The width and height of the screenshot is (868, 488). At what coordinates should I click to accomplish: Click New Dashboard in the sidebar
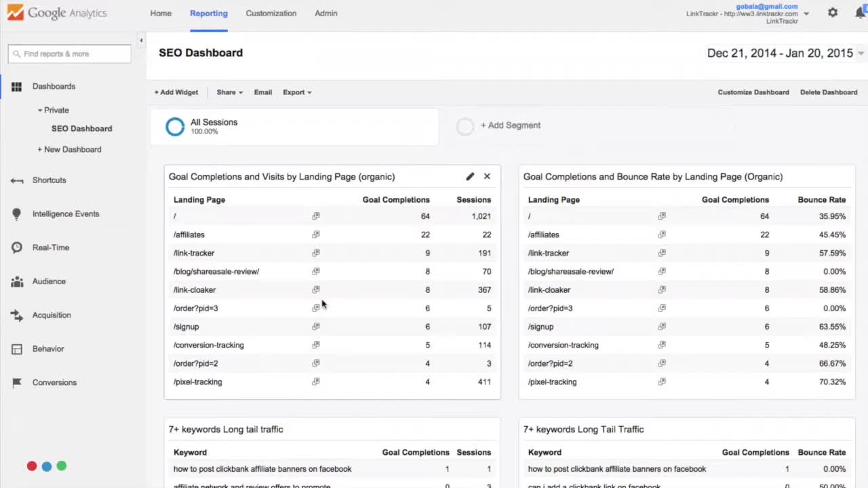(69, 149)
